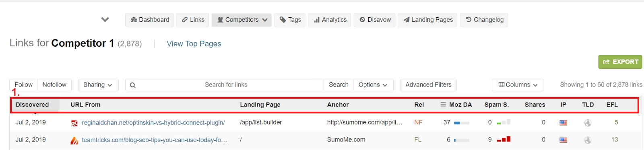This screenshot has height=150, width=644.
Task: Open the Columns dropdown
Action: tap(518, 85)
